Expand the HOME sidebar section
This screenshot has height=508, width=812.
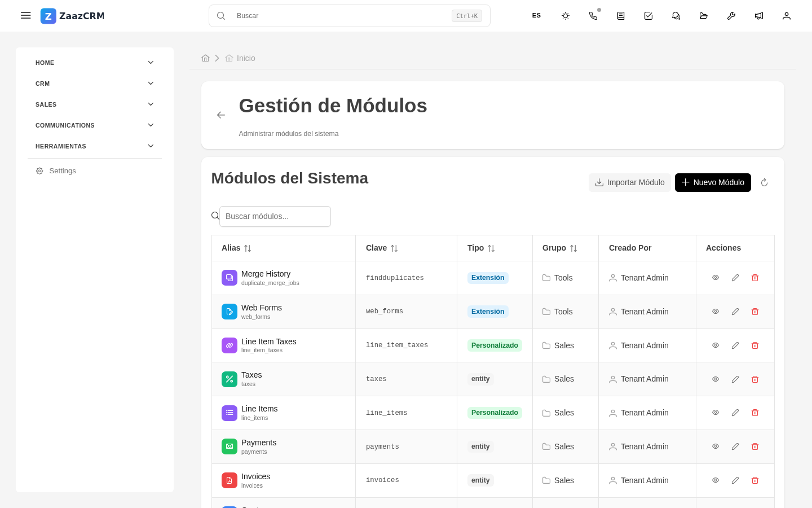[95, 63]
